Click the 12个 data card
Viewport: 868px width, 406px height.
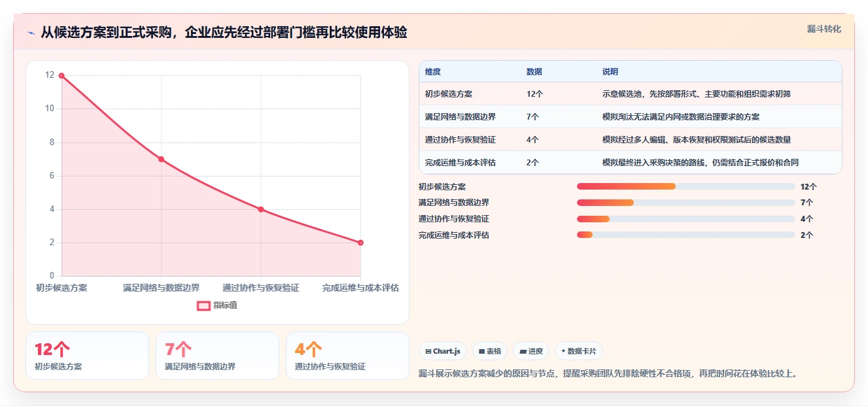87,356
